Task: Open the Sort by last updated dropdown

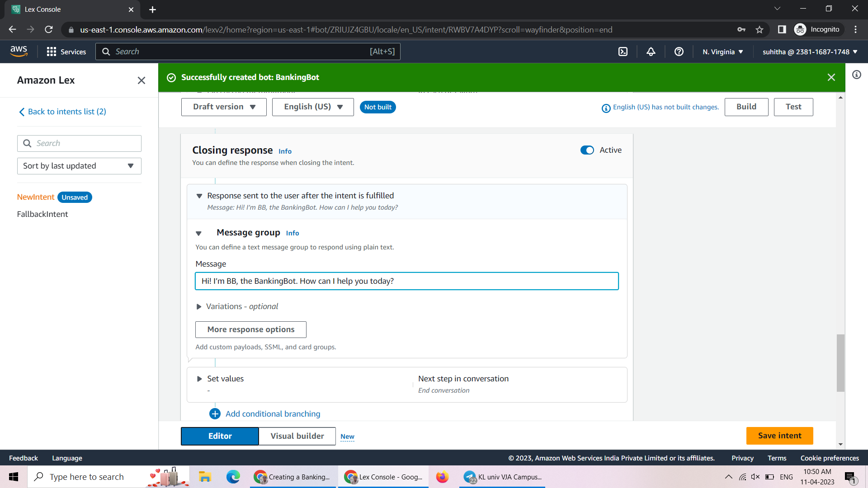Action: coord(79,166)
